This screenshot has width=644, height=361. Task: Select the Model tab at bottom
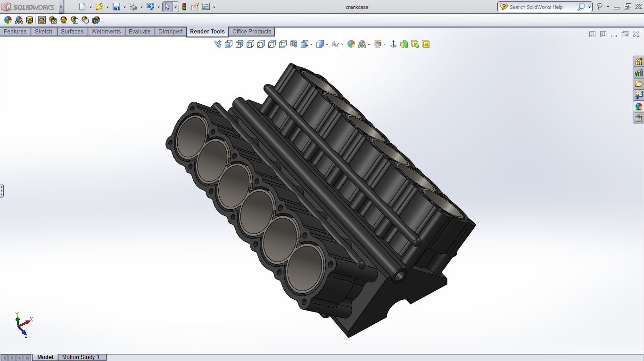pyautogui.click(x=45, y=357)
